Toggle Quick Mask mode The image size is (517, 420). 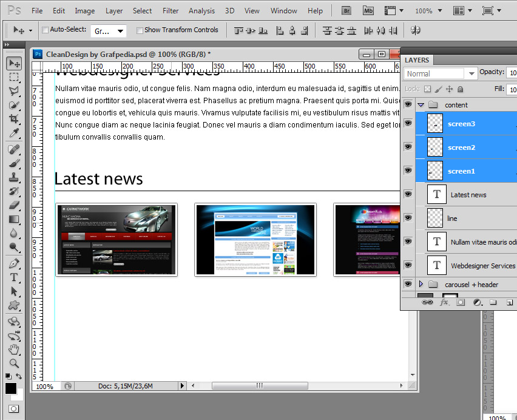coord(13,409)
